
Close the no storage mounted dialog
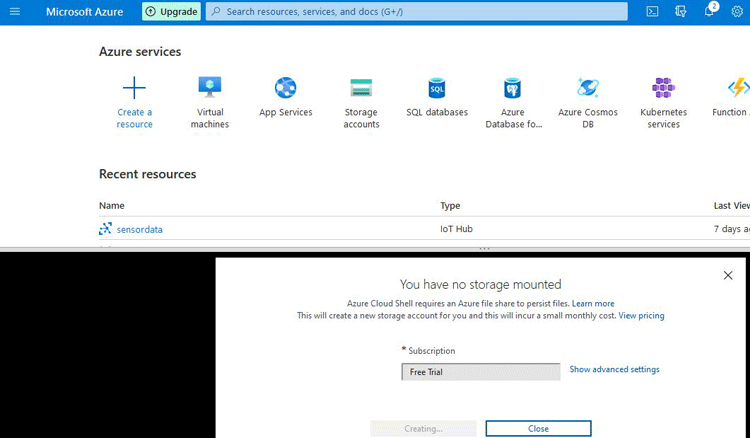click(x=728, y=275)
